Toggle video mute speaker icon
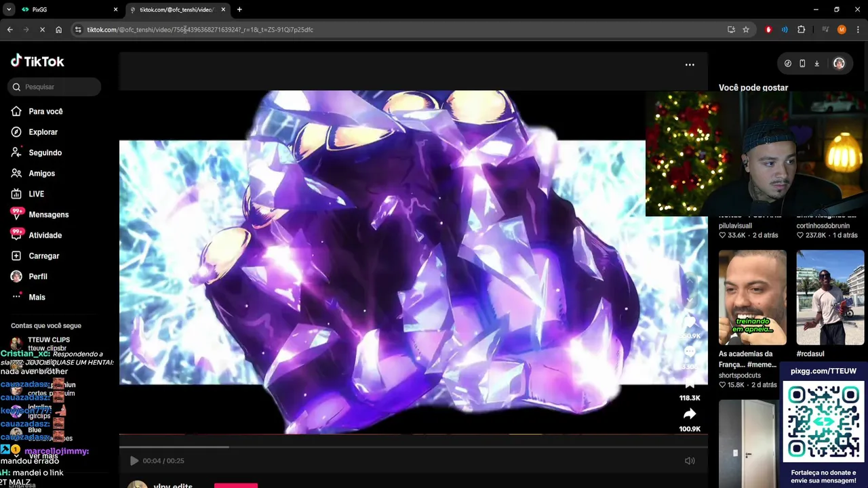 [690, 461]
